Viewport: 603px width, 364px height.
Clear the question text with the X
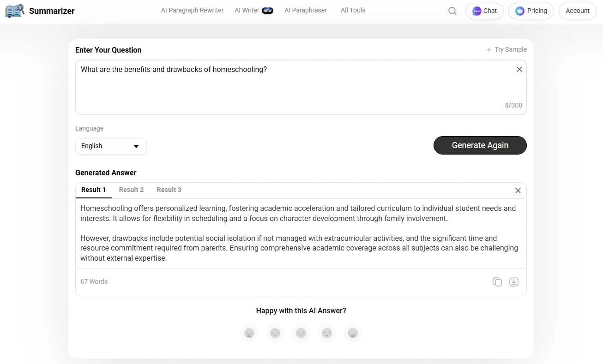coord(519,69)
